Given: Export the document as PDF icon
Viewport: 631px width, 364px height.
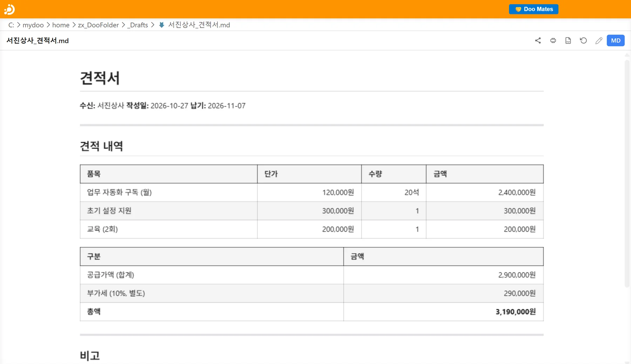Looking at the screenshot, I should (568, 41).
